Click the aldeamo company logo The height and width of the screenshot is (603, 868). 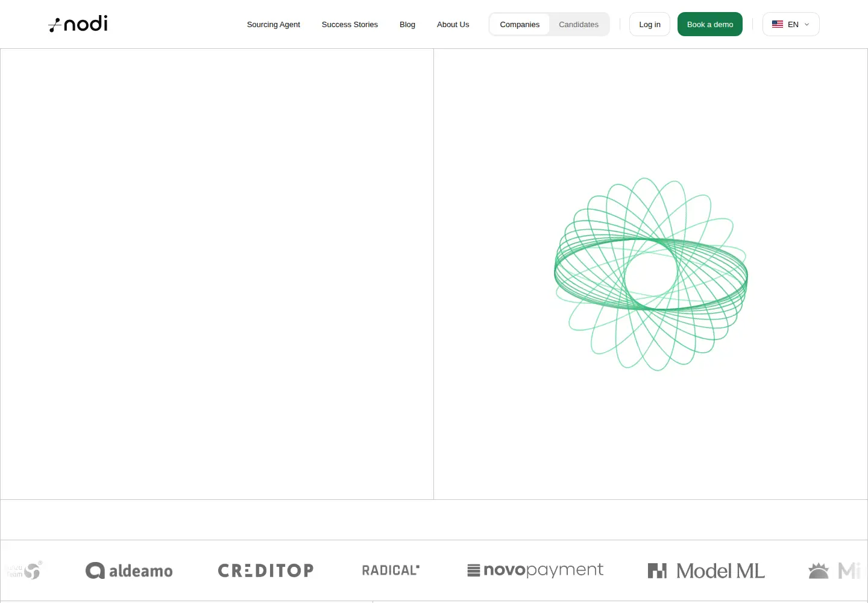[x=129, y=570]
